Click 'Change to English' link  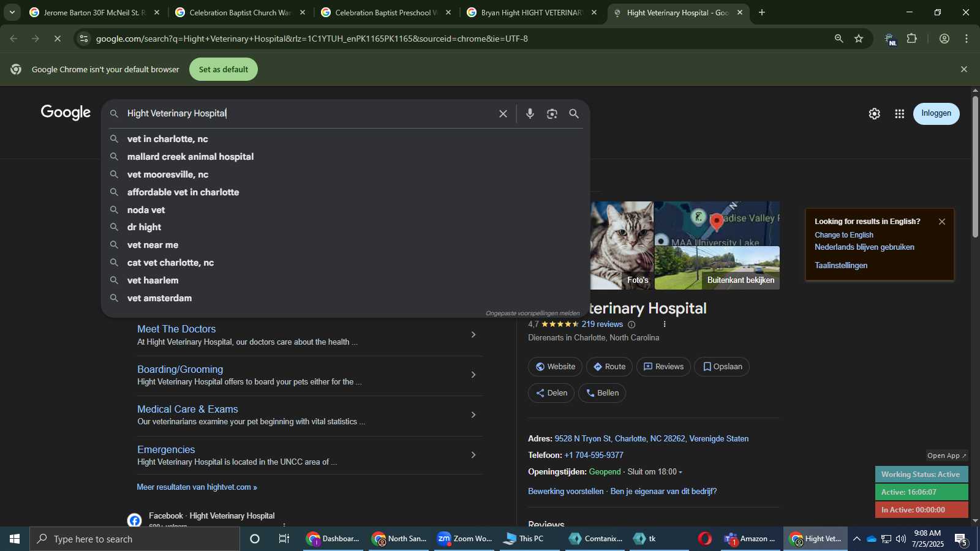844,235
